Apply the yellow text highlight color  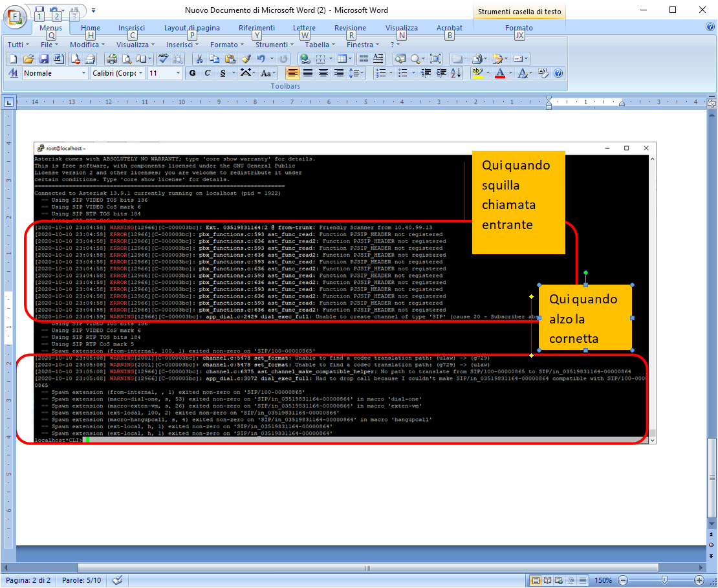(x=477, y=73)
